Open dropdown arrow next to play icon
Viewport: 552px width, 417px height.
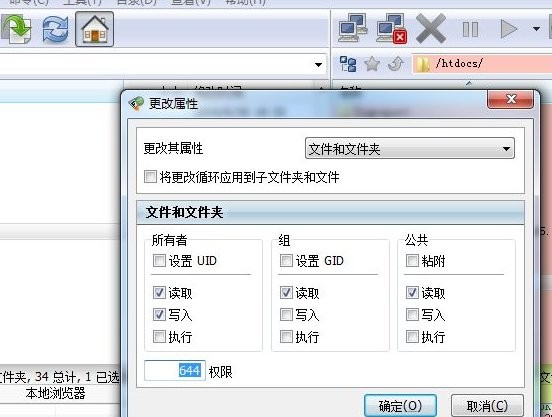tap(536, 29)
